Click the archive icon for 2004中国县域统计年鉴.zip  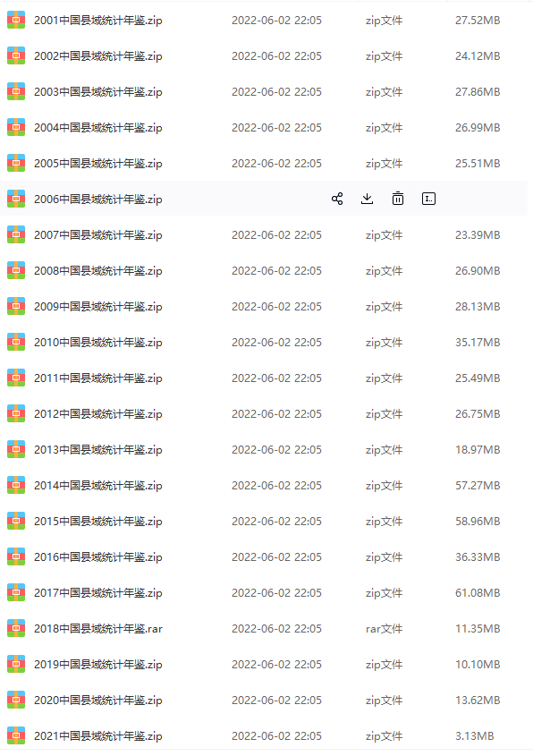tap(16, 127)
